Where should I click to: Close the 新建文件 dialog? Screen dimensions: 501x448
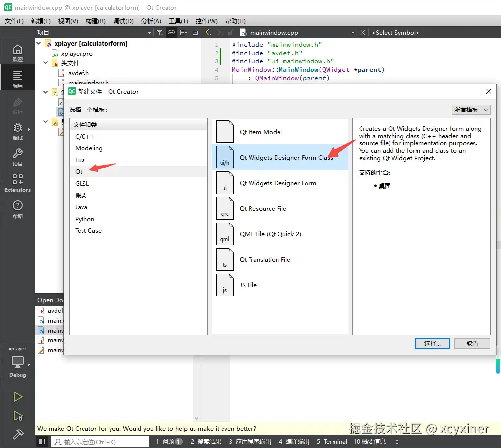coord(489,92)
